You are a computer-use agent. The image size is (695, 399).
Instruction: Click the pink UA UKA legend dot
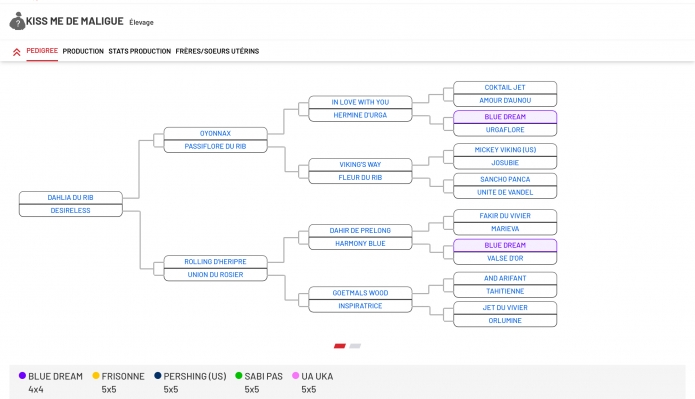pyautogui.click(x=296, y=376)
